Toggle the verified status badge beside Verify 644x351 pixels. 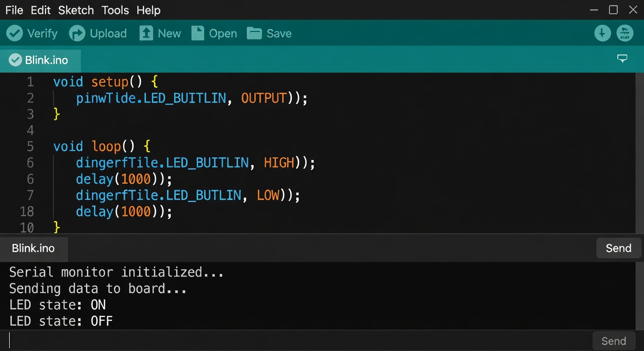pos(15,33)
